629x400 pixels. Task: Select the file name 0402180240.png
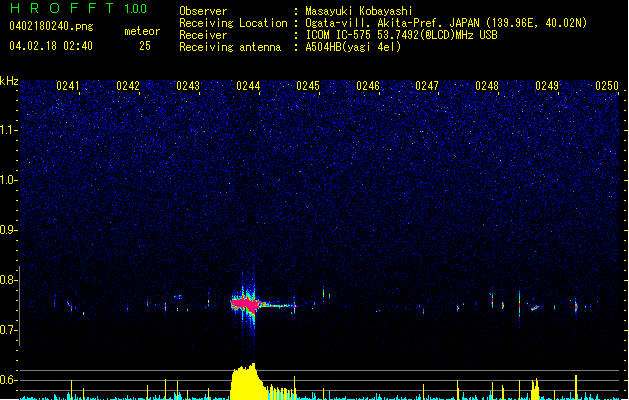tap(51, 27)
